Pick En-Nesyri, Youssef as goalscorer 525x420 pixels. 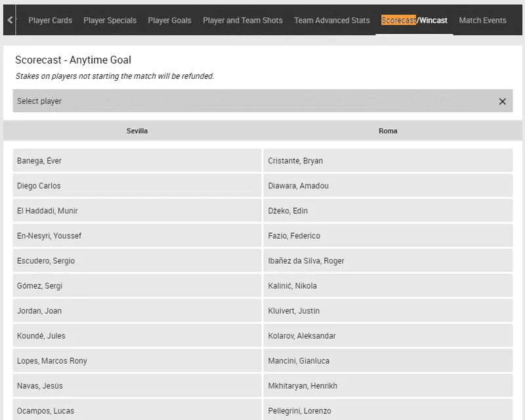click(x=136, y=236)
